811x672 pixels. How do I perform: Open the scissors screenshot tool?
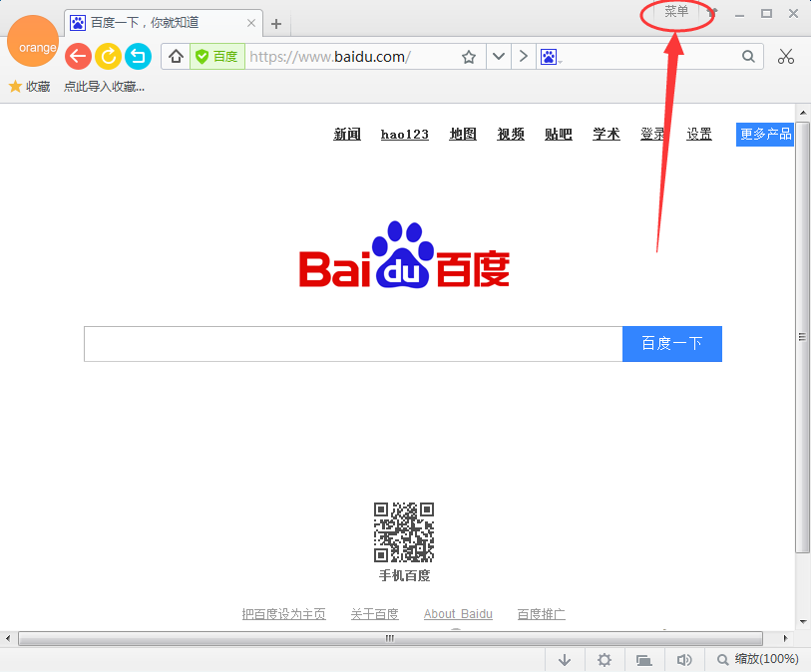tap(786, 57)
